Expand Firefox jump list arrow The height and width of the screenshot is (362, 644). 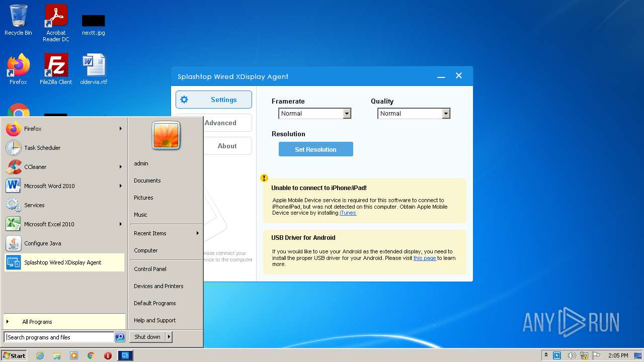(x=121, y=129)
